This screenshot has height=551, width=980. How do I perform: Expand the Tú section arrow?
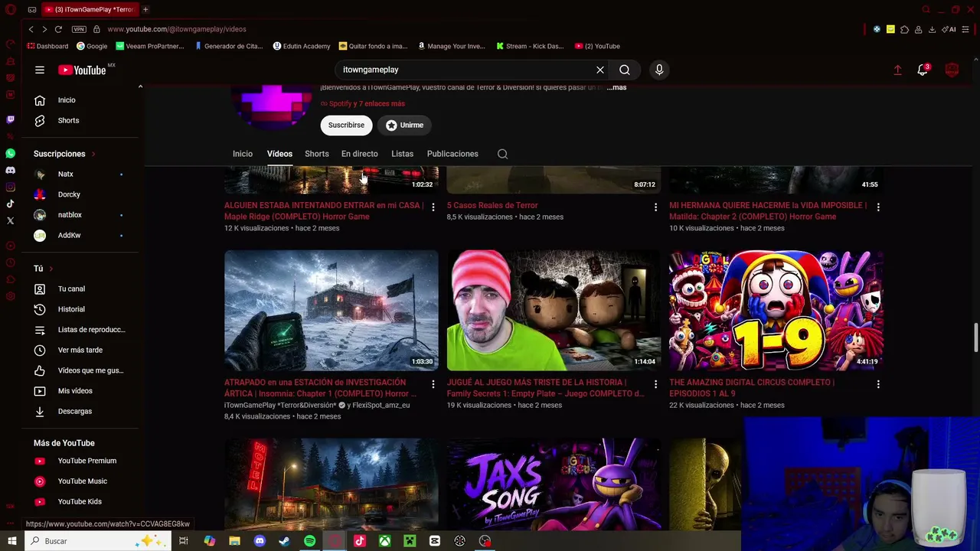point(51,269)
